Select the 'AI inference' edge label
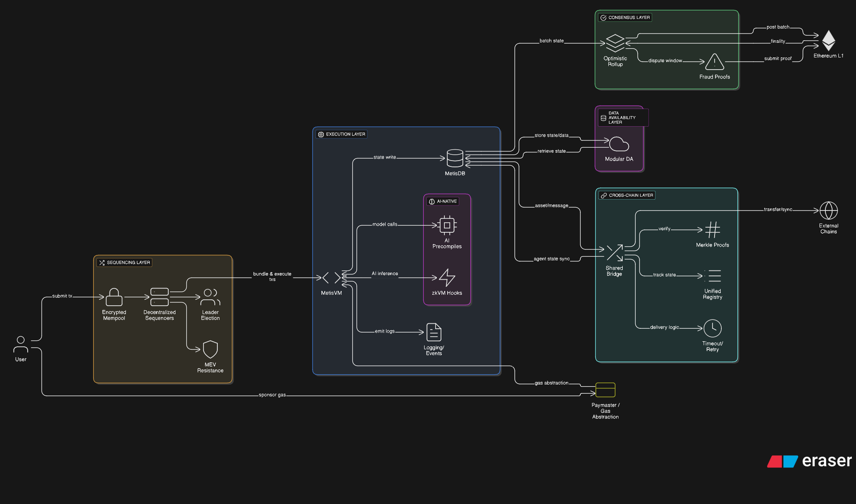This screenshot has height=504, width=856. tap(385, 273)
